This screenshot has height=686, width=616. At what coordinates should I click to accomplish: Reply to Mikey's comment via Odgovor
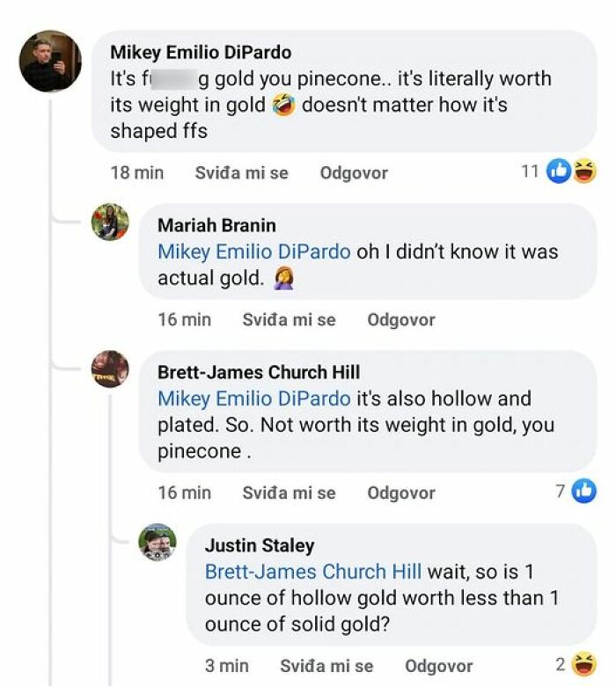354,173
